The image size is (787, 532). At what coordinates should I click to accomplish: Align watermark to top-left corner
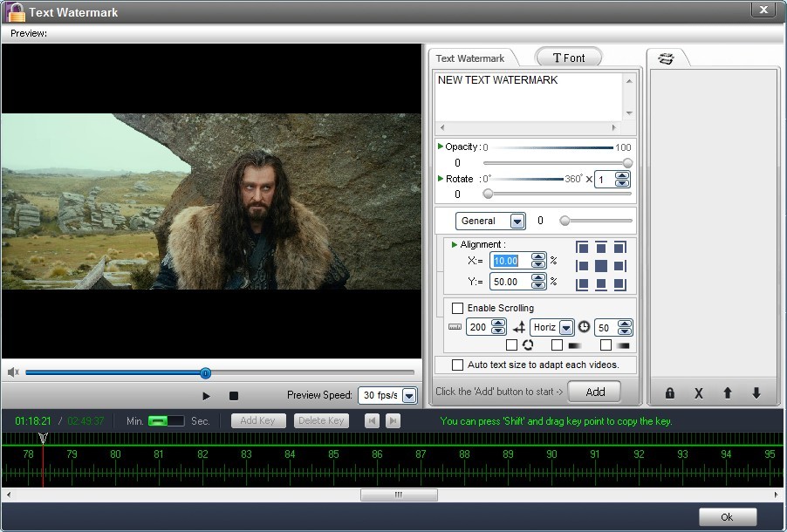[582, 248]
